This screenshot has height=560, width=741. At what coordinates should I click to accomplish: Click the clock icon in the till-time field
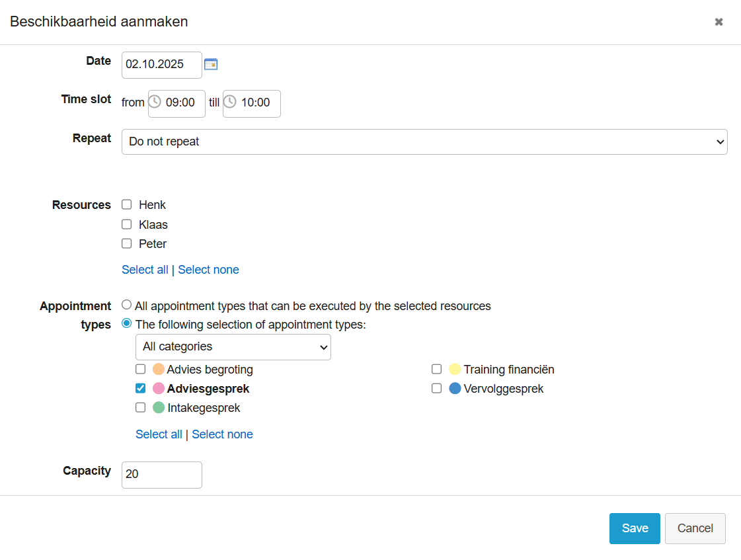[x=230, y=102]
